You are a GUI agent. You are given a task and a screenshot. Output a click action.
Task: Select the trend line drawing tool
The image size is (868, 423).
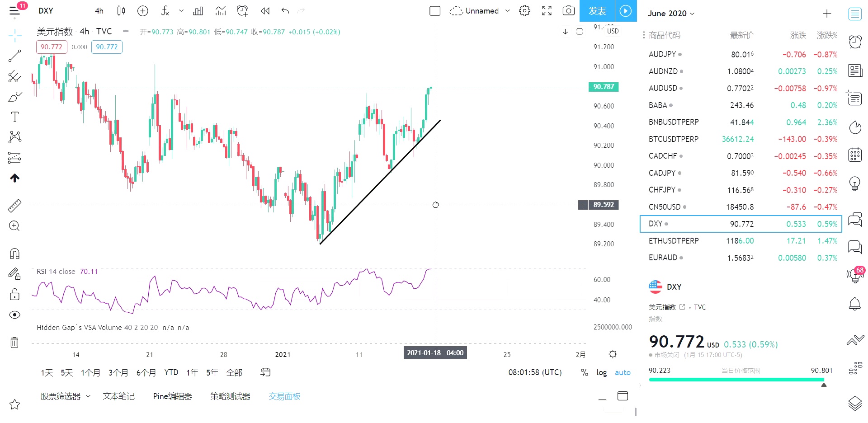(x=14, y=56)
